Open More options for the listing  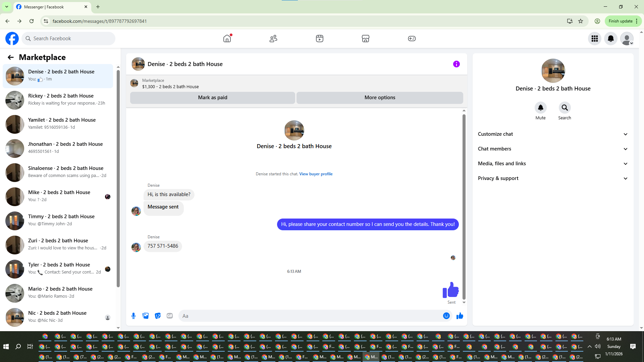[x=380, y=98]
